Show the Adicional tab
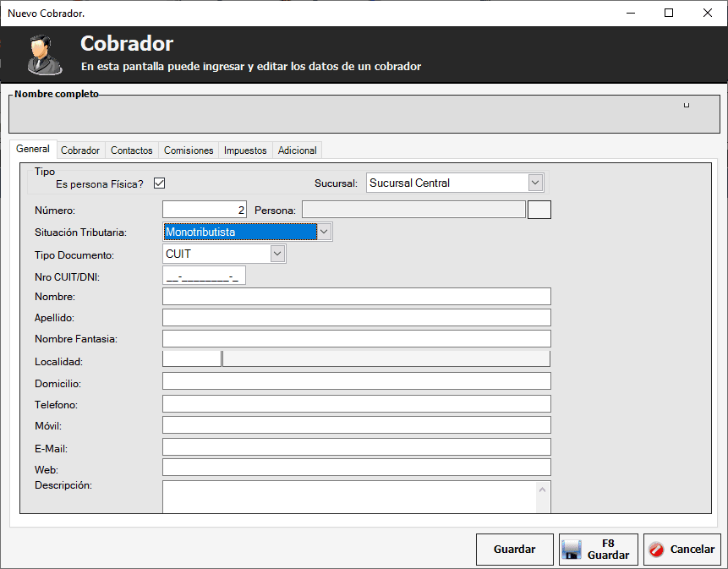728x569 pixels. click(x=298, y=150)
